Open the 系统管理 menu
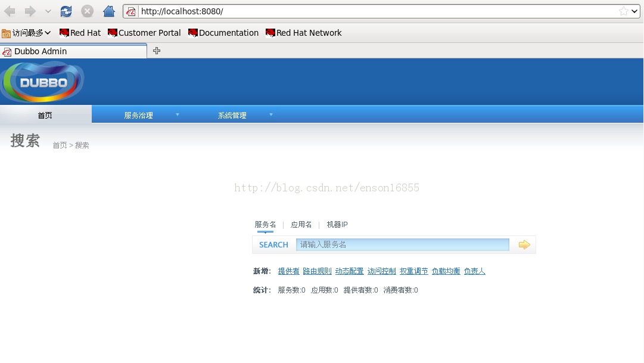Screen dimensions: 644x363 point(232,116)
